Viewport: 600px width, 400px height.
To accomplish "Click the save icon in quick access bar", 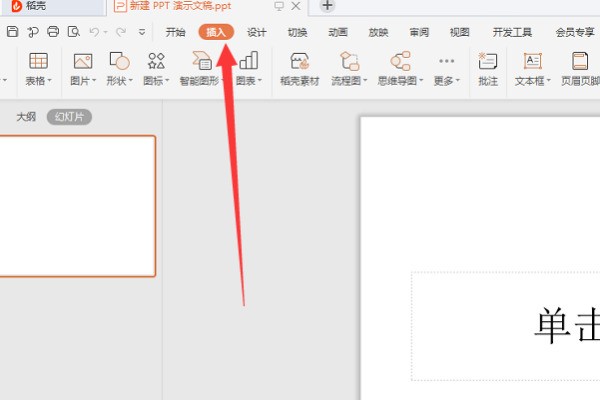I will (x=12, y=32).
